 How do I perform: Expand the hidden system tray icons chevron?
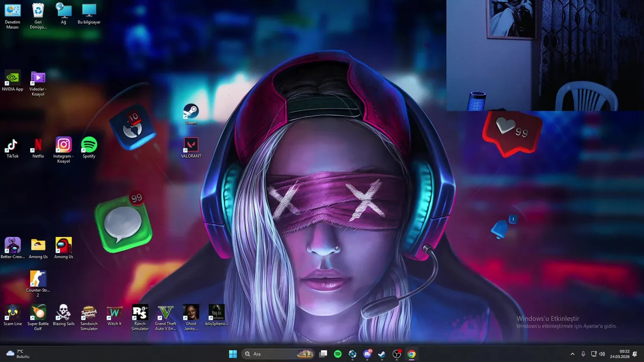click(x=572, y=354)
